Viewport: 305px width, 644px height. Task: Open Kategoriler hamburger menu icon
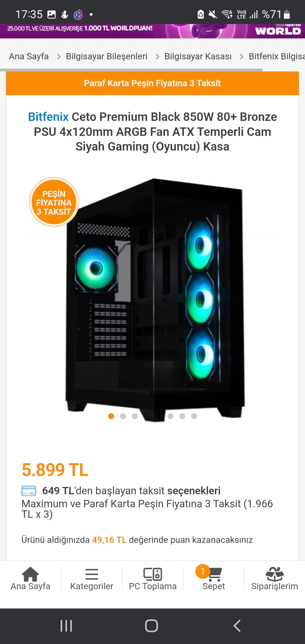coord(92,574)
